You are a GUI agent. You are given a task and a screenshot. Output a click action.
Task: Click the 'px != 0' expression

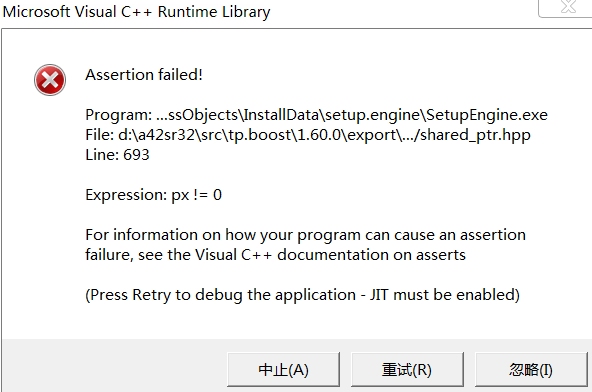pos(197,195)
